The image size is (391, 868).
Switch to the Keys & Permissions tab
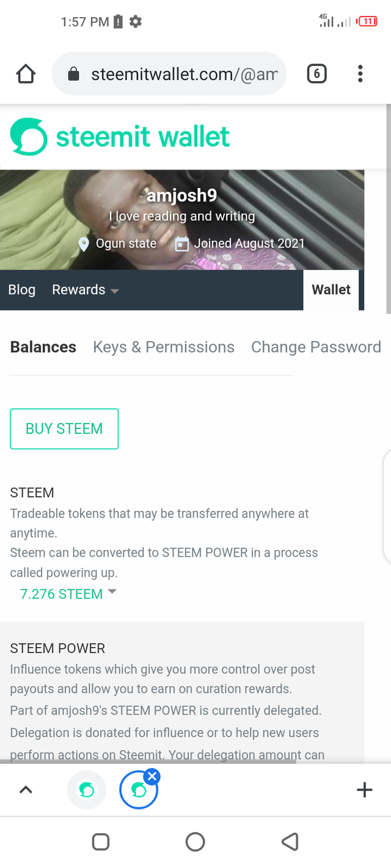163,347
